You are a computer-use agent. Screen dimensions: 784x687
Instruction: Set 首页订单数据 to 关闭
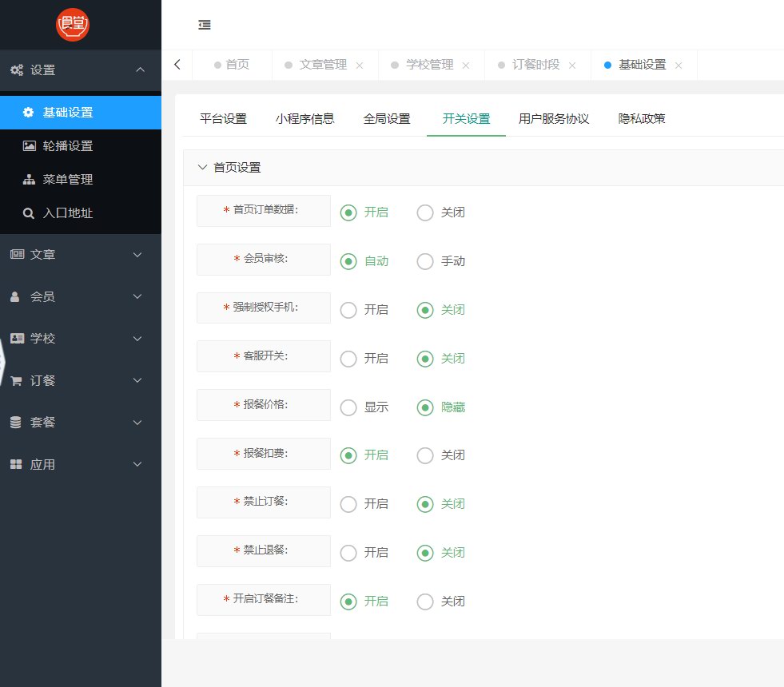pos(425,212)
